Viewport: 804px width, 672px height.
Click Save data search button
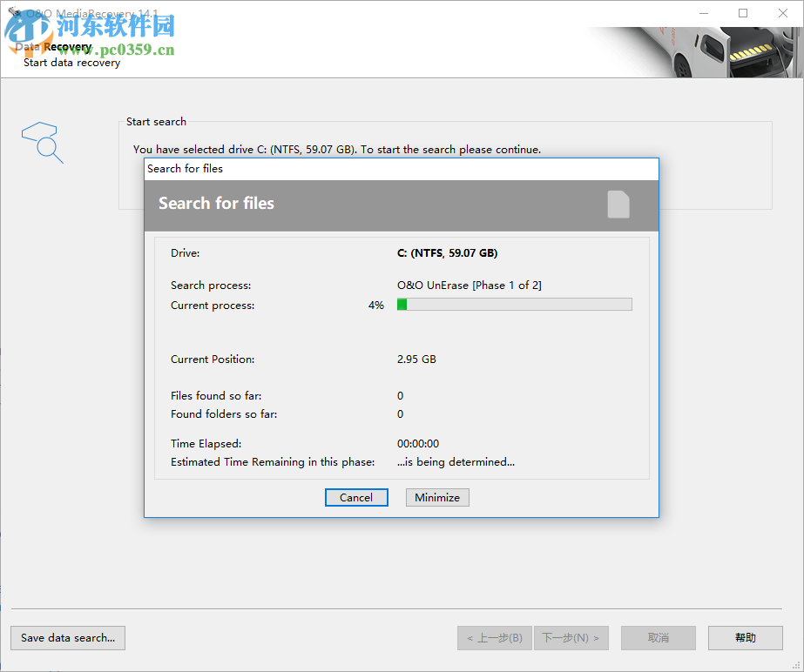pos(68,638)
